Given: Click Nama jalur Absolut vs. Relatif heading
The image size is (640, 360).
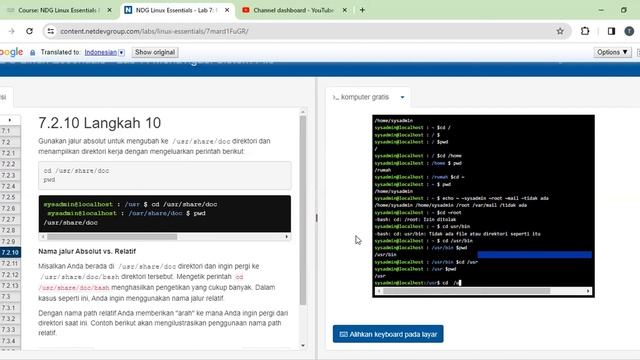Looking at the screenshot, I should (87, 251).
